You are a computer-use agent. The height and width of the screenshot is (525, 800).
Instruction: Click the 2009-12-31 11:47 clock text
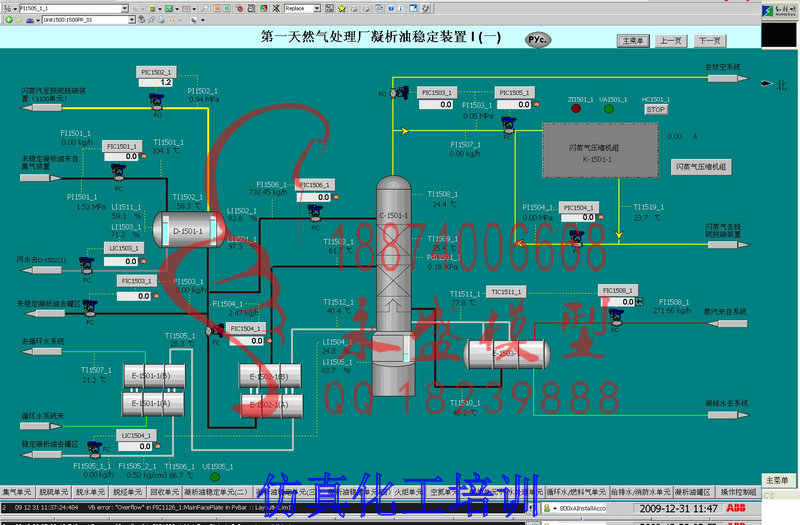pyautogui.click(x=678, y=508)
